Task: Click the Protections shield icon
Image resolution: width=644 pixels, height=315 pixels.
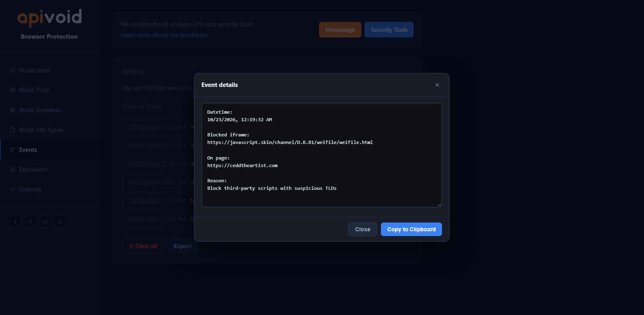Action: (x=12, y=71)
